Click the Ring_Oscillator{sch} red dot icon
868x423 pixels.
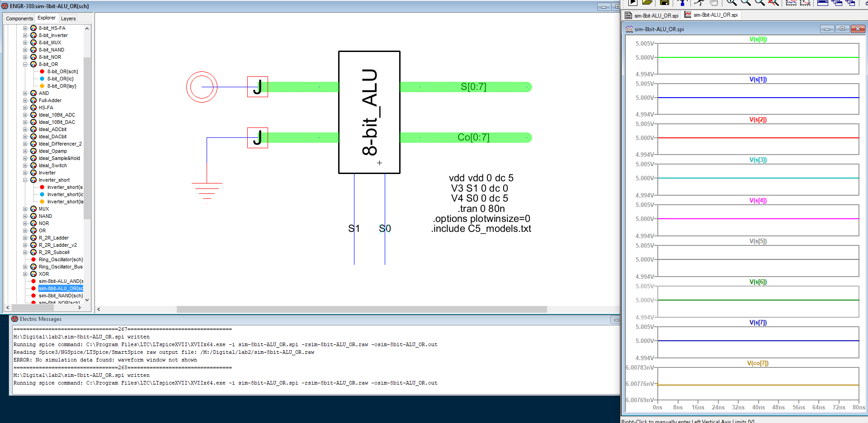(x=33, y=259)
